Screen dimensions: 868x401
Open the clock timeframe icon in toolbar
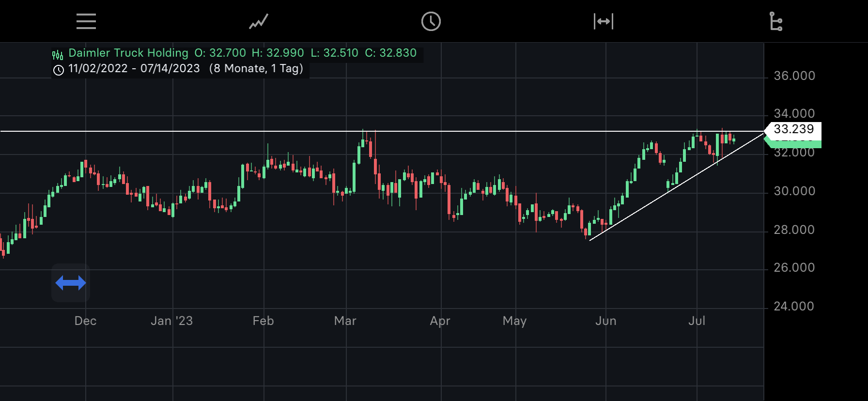click(x=431, y=22)
